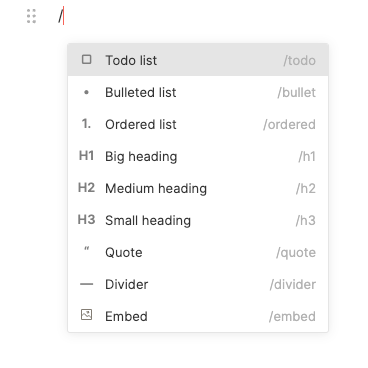Viewport: 368px width, 368px height.
Task: Click the six-dot drag handle icon
Action: [31, 16]
